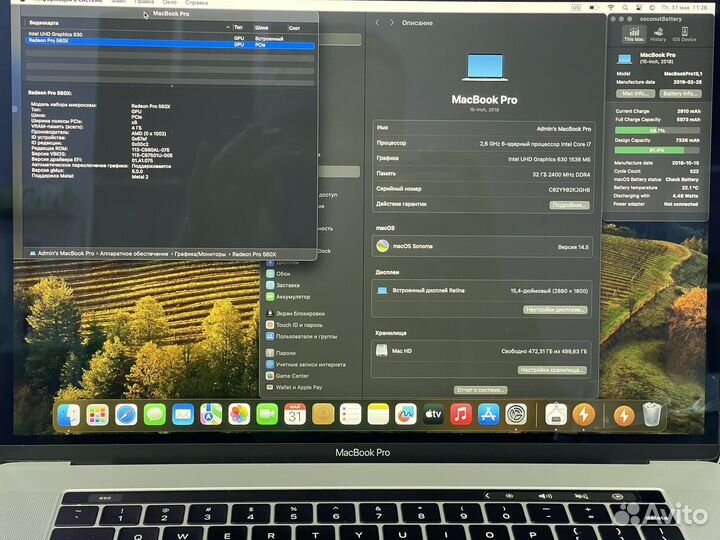Image resolution: width=720 pixels, height=540 pixels.
Task: Open the Messages app in the Dock
Action: click(x=155, y=415)
